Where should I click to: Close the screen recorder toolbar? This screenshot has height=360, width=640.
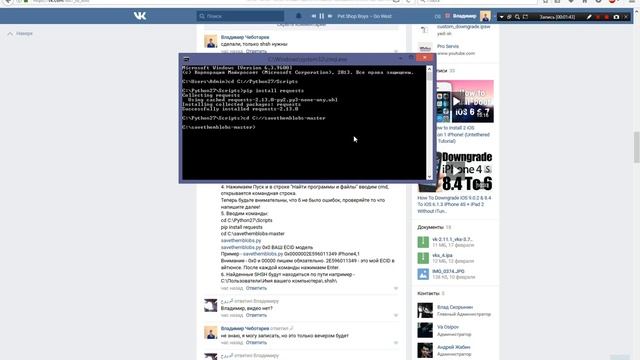click(626, 17)
